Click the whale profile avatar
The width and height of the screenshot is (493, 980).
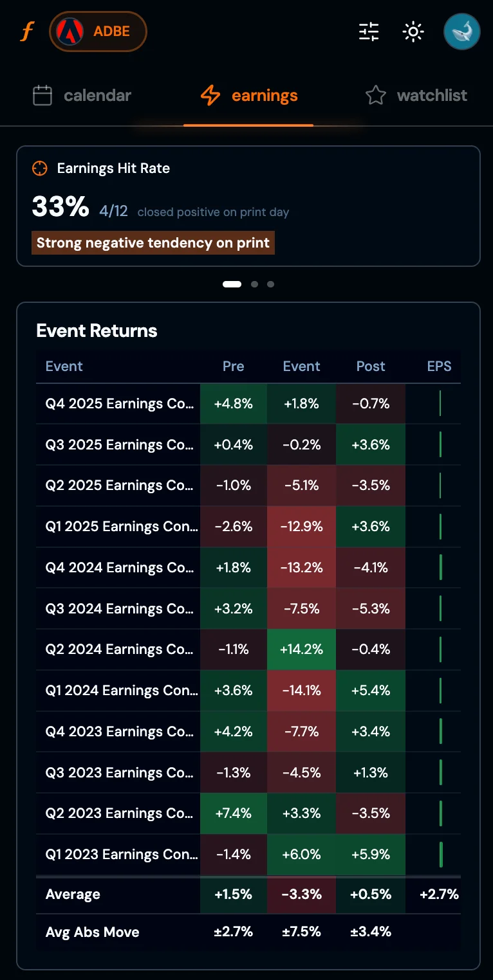[461, 31]
